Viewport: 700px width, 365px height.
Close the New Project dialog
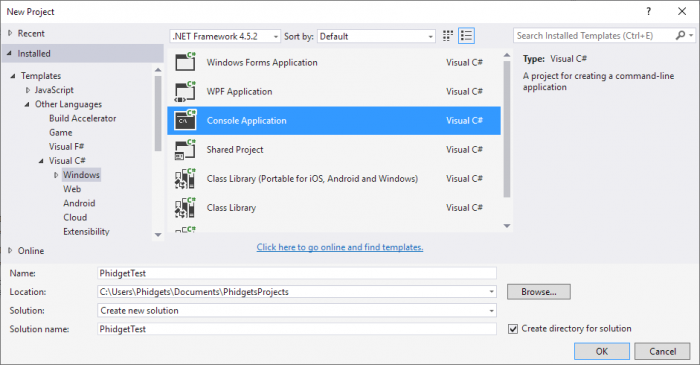[x=682, y=12]
